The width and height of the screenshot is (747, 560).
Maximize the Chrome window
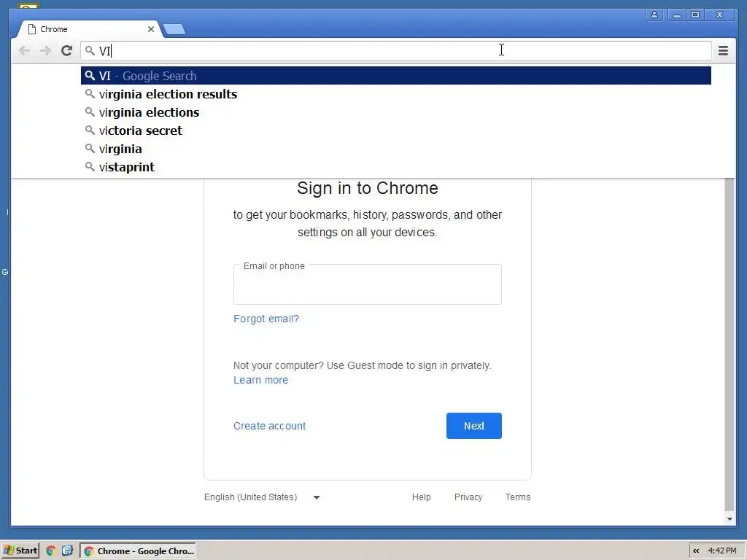coord(695,15)
